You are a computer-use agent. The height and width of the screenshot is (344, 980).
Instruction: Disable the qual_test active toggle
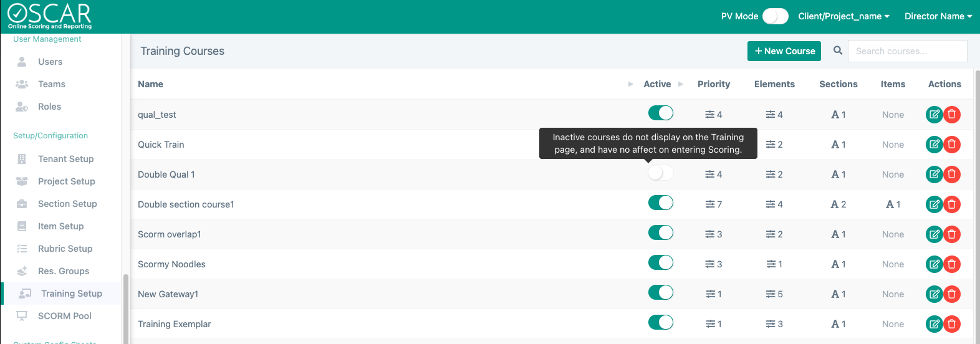[x=660, y=113]
